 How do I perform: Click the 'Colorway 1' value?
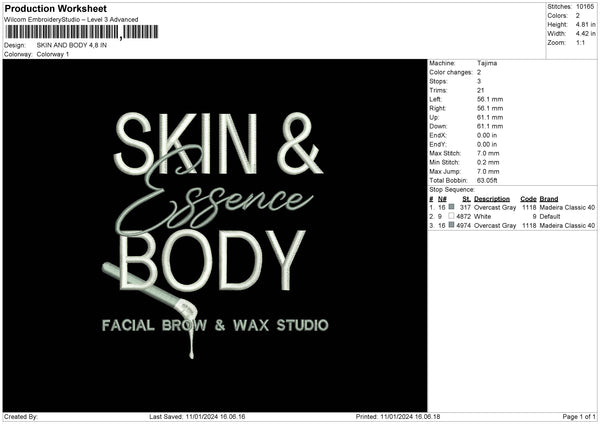click(53, 54)
